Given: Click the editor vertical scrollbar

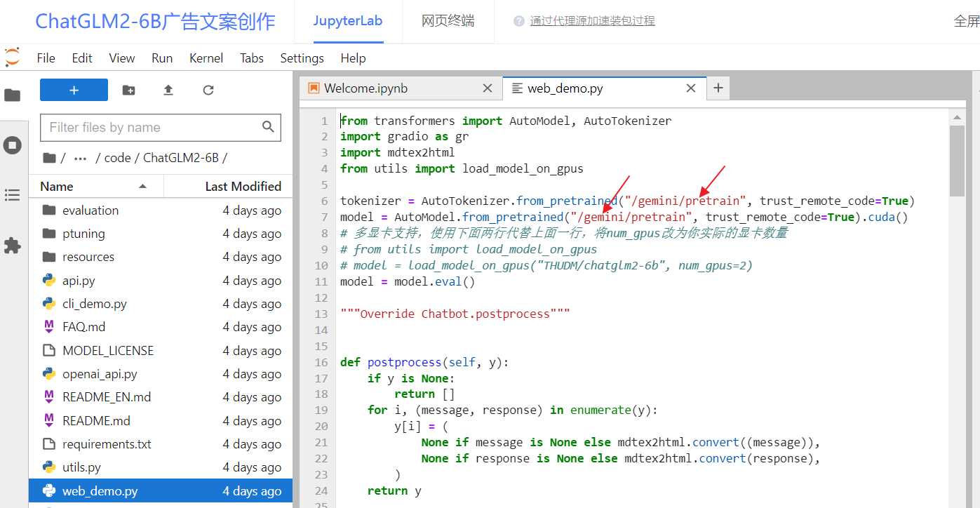Looking at the screenshot, I should click(x=957, y=161).
